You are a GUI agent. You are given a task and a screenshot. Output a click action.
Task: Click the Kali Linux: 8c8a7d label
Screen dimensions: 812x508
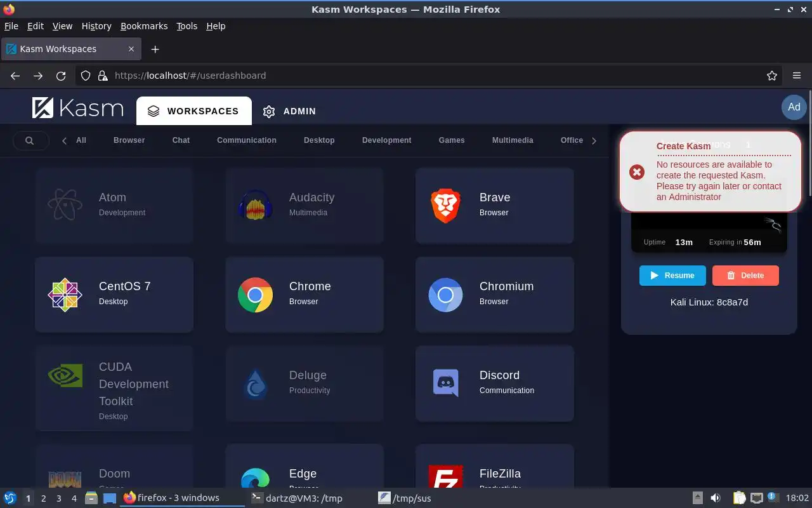click(x=709, y=302)
